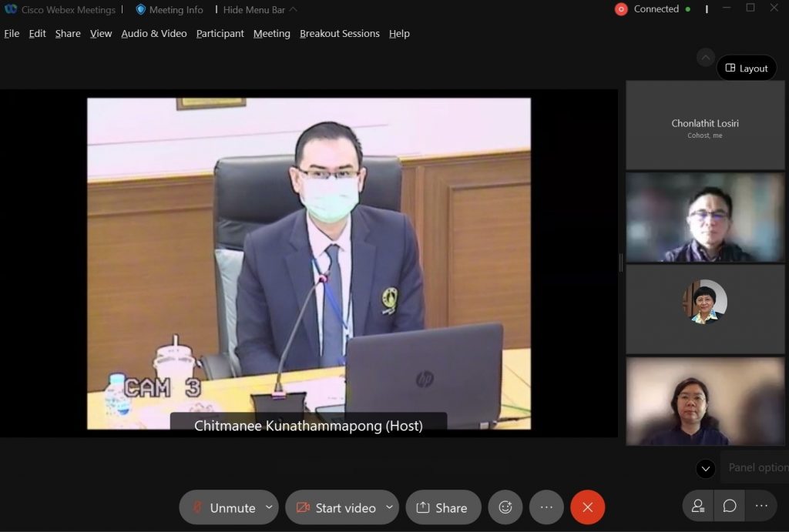Click the red recording indicator icon
The height and width of the screenshot is (532, 789).
click(621, 9)
